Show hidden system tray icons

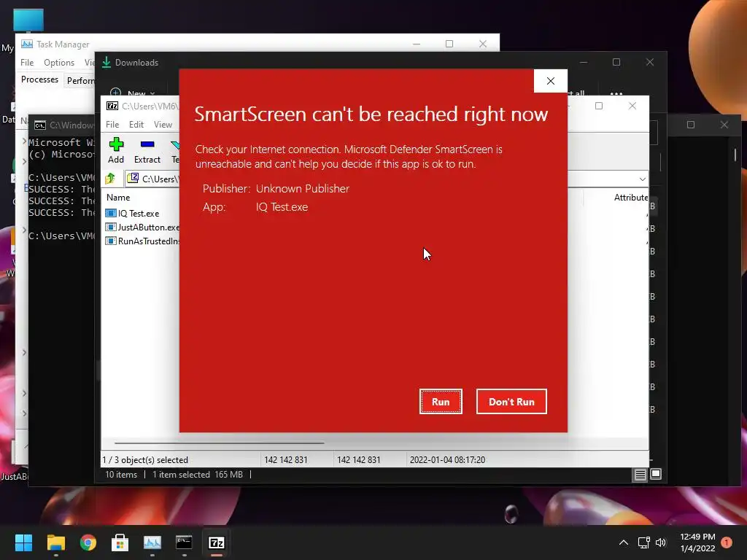623,542
